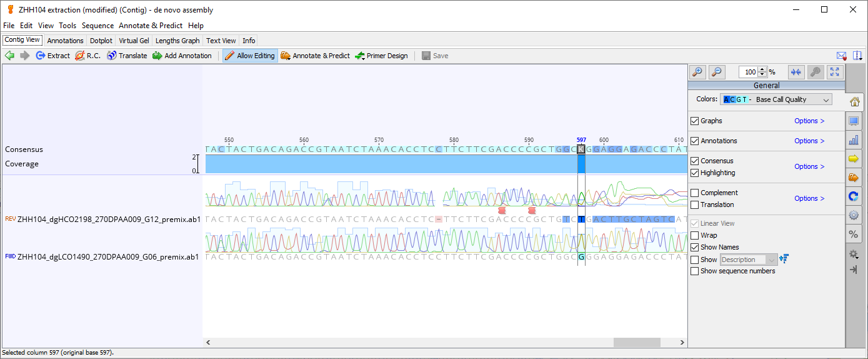Open the Description dropdown
Viewport: 868px width, 359px height.
tap(749, 260)
